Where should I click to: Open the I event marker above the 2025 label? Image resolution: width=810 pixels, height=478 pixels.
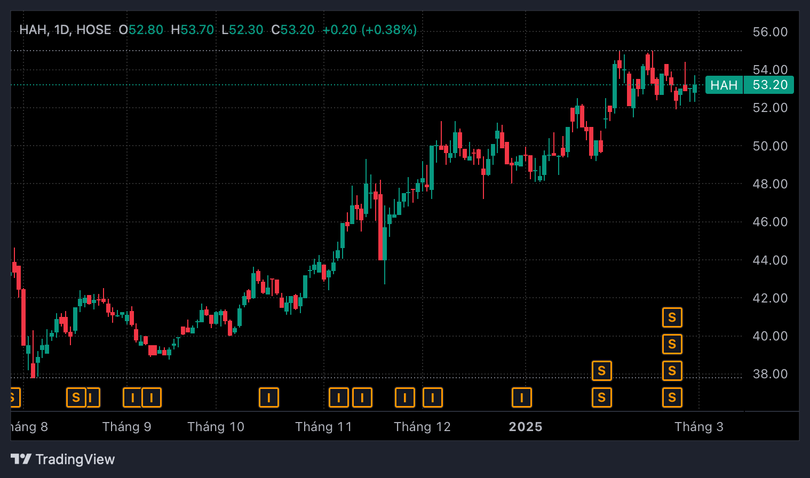521,398
